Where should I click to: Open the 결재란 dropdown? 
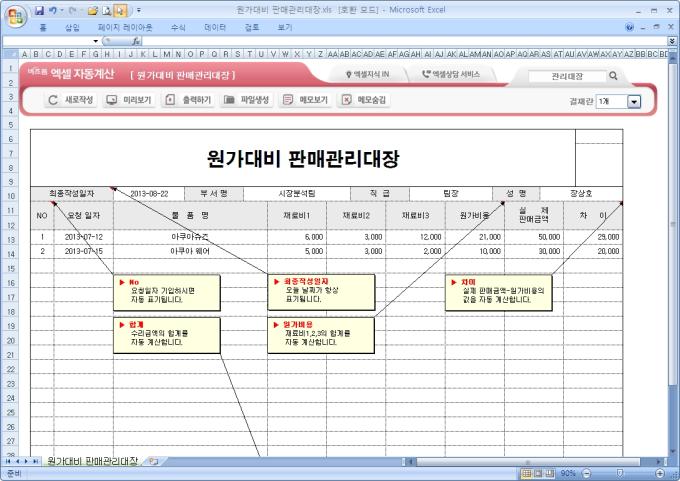634,102
